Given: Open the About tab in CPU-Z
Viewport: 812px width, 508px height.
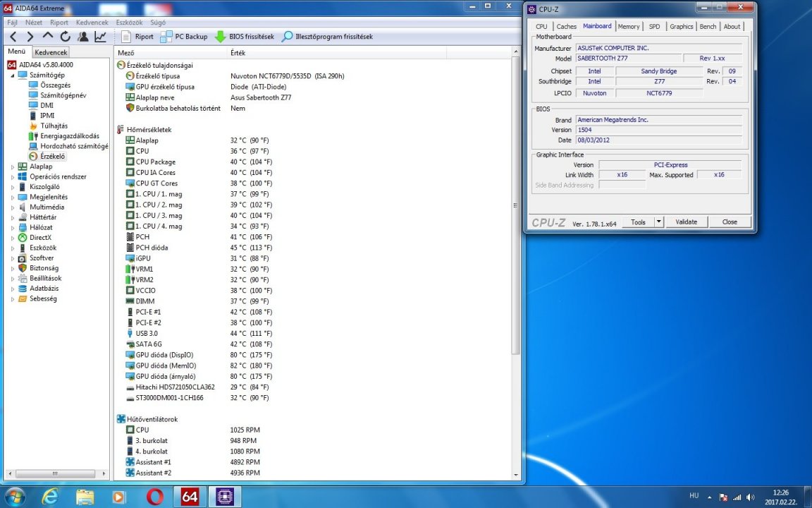Looking at the screenshot, I should 732,26.
